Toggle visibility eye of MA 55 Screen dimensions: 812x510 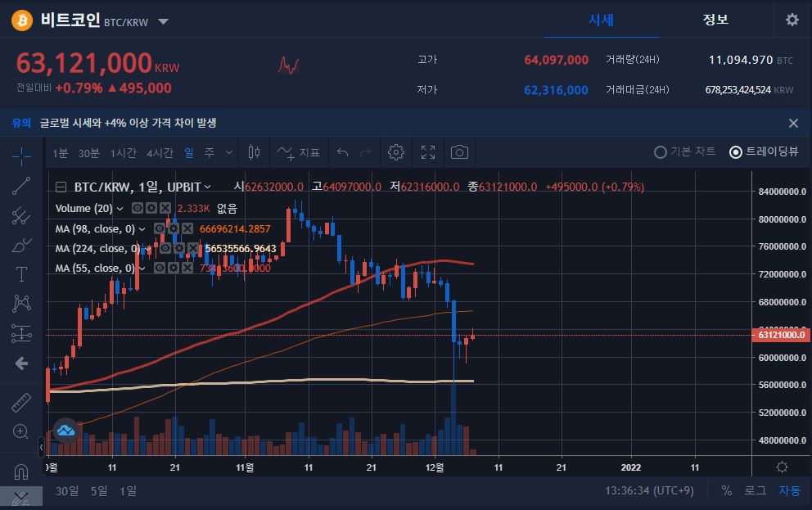coord(160,268)
